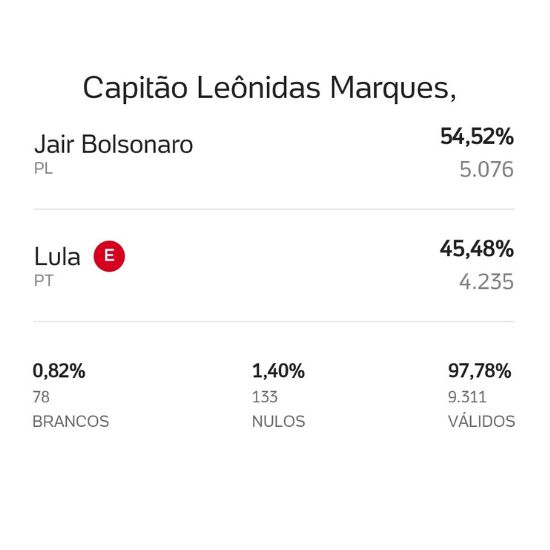
Task: Click the 97,78% valid votes percentage
Action: [479, 371]
